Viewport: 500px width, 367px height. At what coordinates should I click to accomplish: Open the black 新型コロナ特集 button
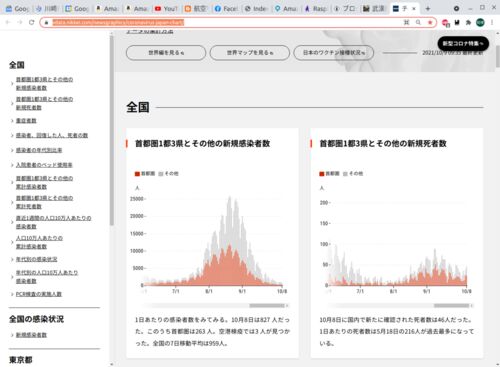(x=463, y=43)
